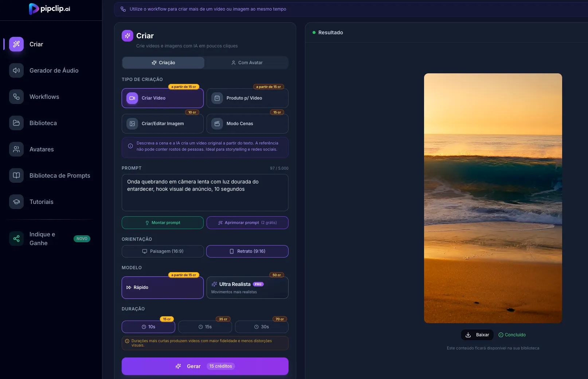Click the green Resultado status dot
The height and width of the screenshot is (379, 588).
[x=314, y=32]
